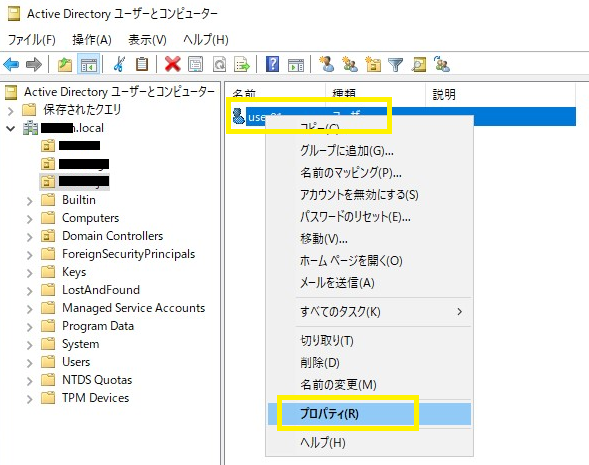Expand the 保存されたクエリ node
The height and width of the screenshot is (465, 589).
click(x=11, y=111)
